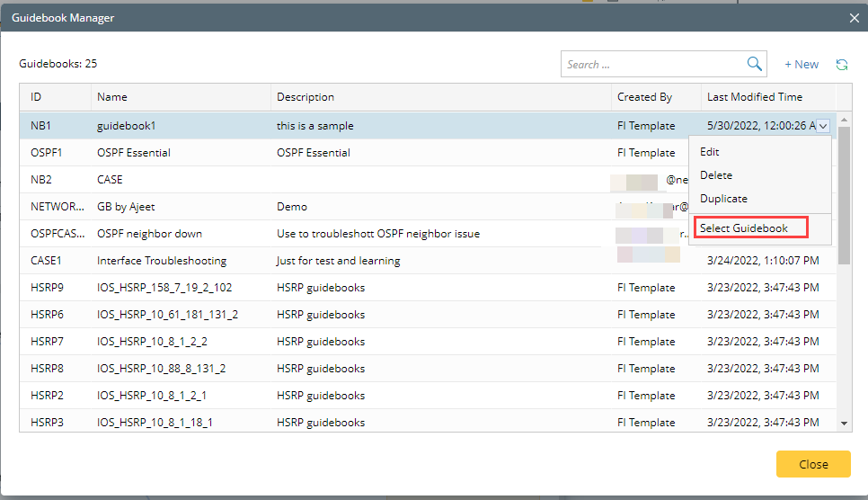
Task: Click the search magnifier icon
Action: [755, 64]
